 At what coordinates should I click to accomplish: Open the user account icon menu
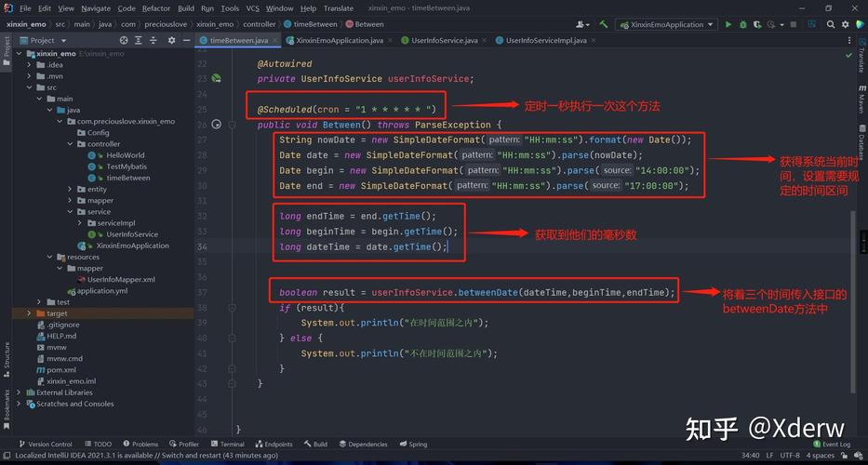click(582, 24)
